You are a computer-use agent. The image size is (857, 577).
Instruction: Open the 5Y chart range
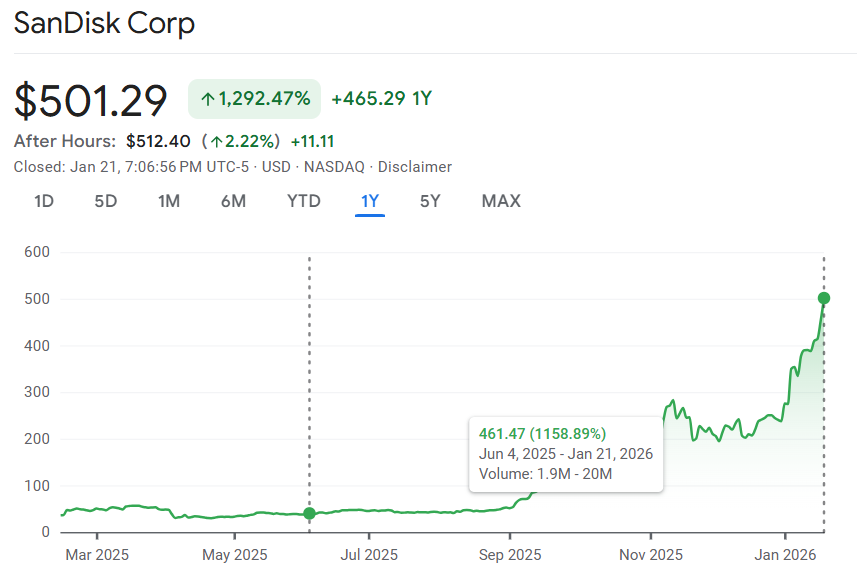(x=430, y=201)
